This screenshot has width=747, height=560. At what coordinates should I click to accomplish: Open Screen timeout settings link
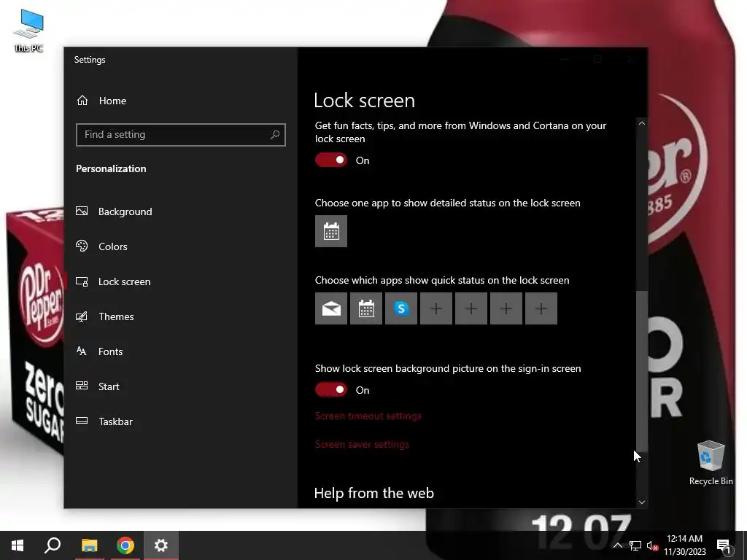pyautogui.click(x=368, y=416)
